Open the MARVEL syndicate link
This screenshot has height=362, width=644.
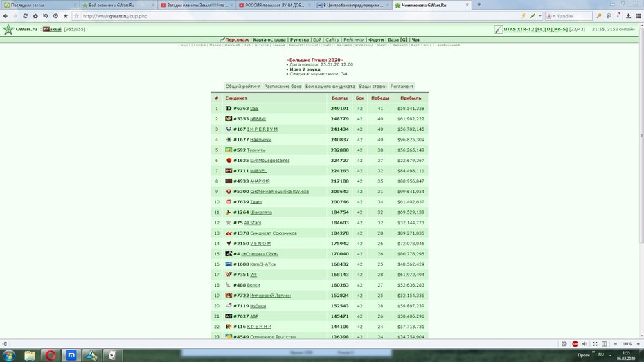coord(258,171)
